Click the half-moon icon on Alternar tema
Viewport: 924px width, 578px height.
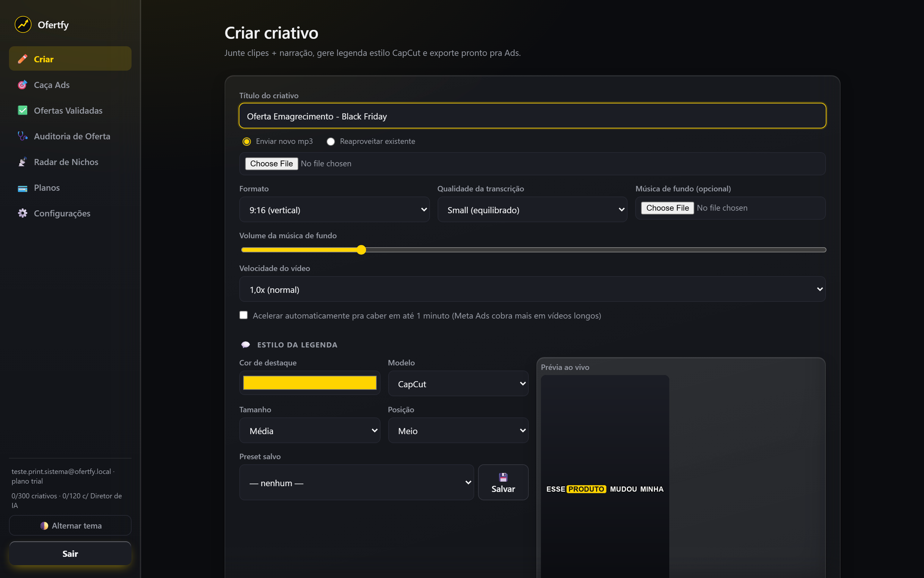[x=44, y=526]
